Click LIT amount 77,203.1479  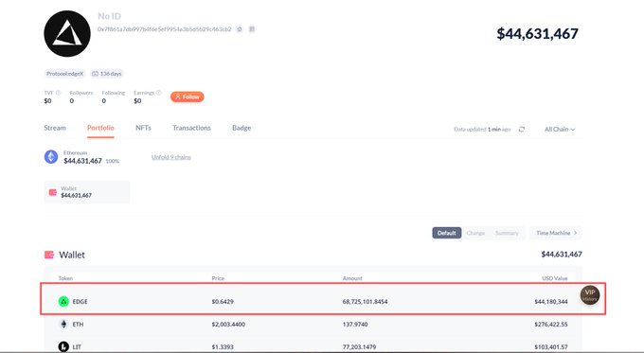tap(359, 346)
